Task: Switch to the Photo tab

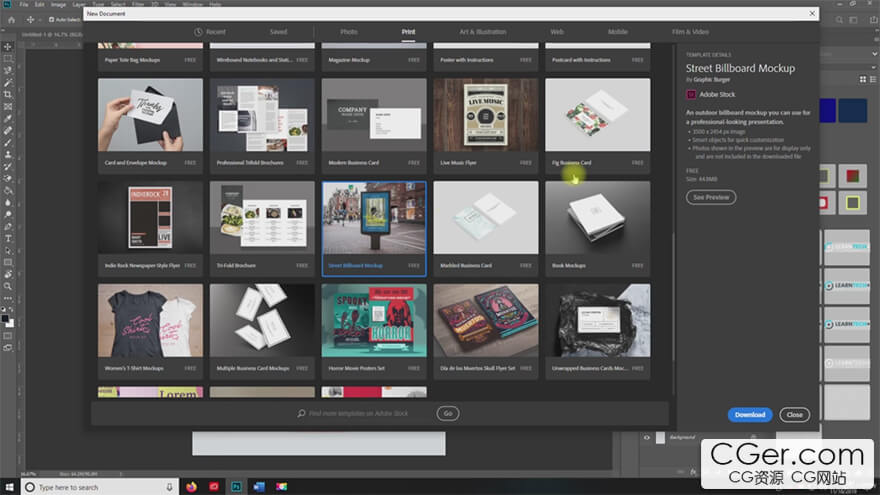Action: tap(349, 32)
